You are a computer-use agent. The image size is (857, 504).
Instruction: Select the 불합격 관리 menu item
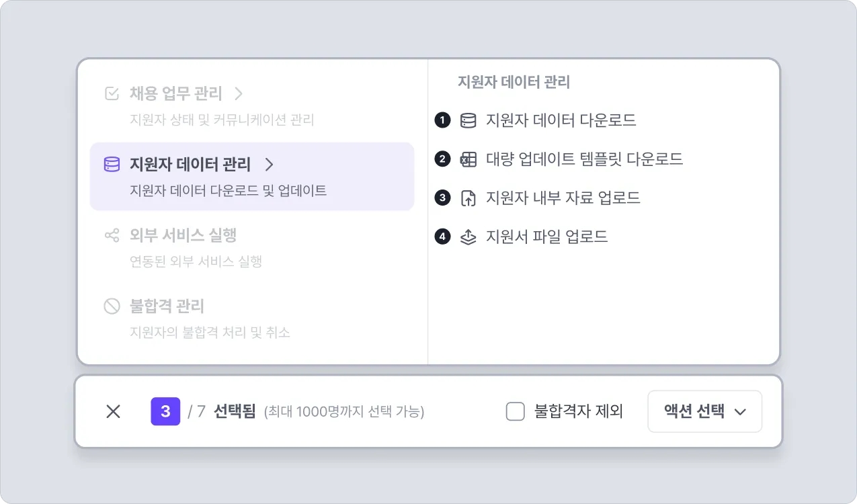pyautogui.click(x=167, y=306)
